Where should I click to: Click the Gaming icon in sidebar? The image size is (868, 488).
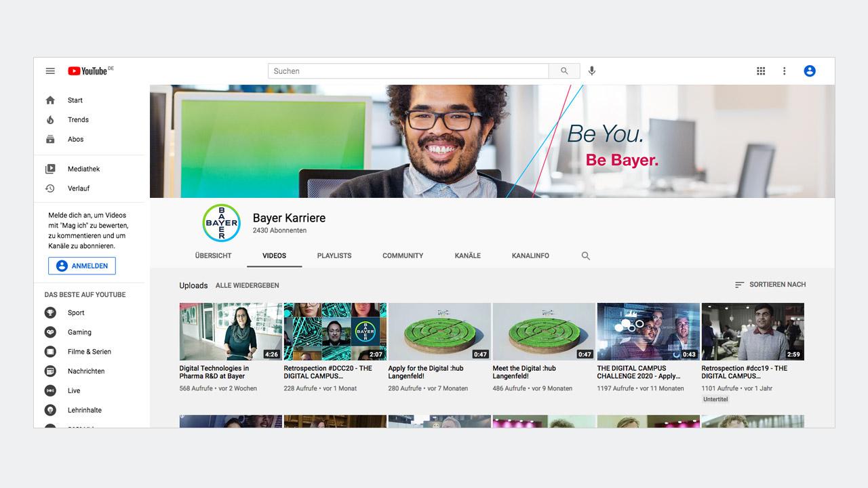point(50,332)
